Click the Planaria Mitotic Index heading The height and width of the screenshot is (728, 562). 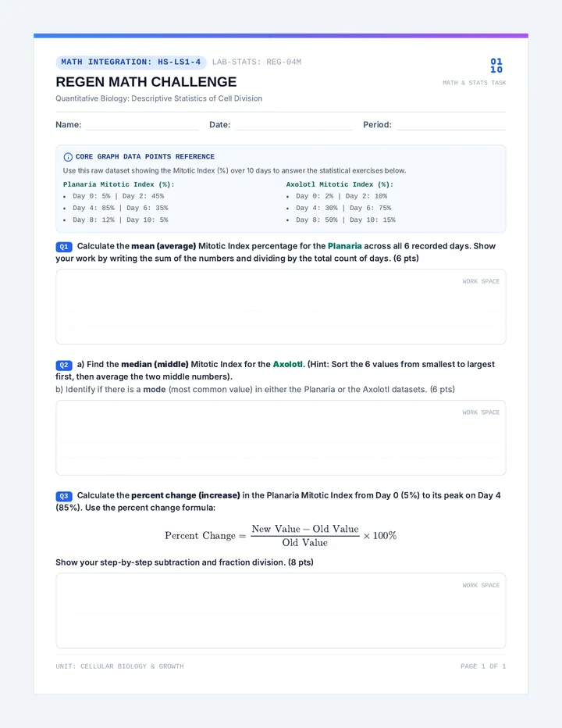[119, 185]
